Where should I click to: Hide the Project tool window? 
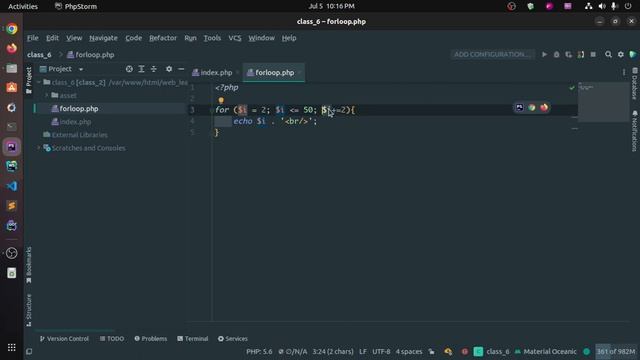(x=181, y=69)
